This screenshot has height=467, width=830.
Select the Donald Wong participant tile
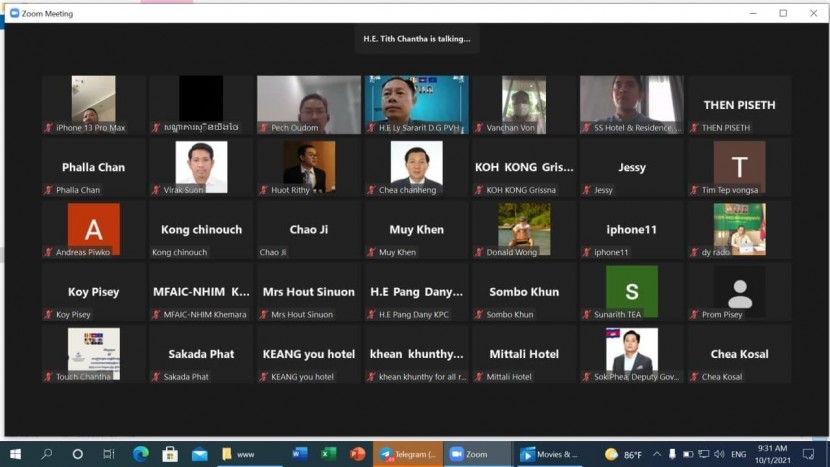coord(524,229)
